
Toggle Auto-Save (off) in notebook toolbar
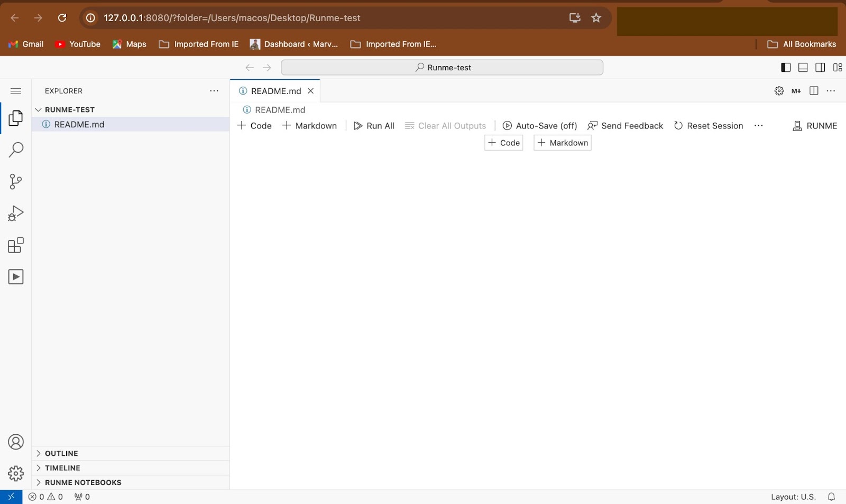(x=540, y=126)
